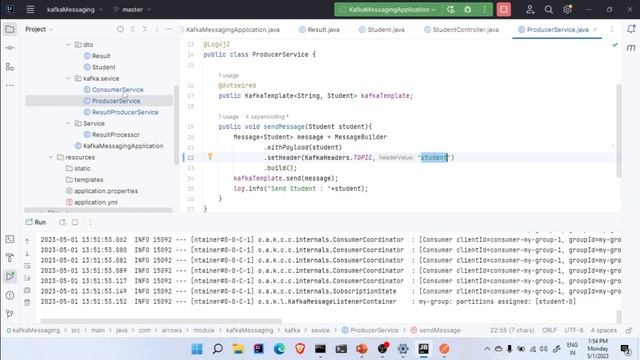
Task: Stop the running application
Action: (504, 9)
